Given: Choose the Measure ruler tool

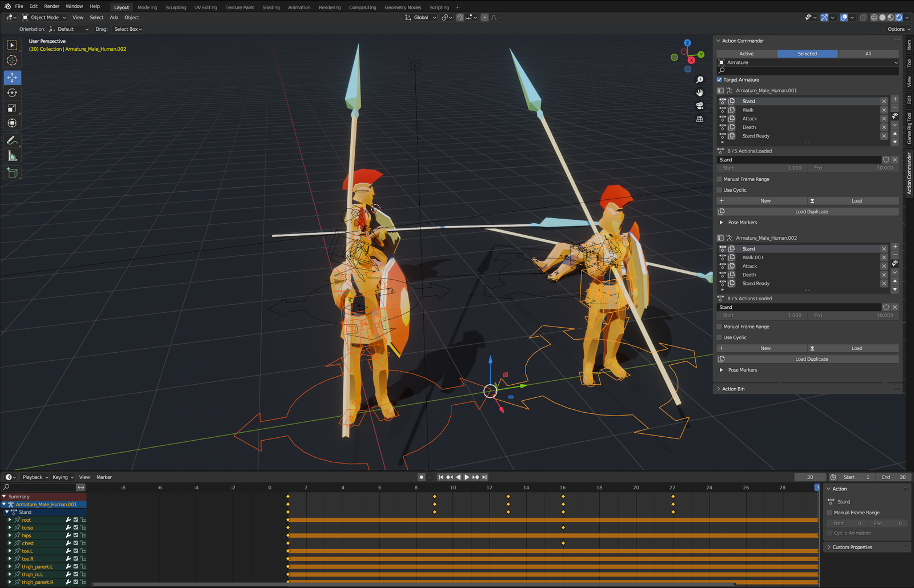Looking at the screenshot, I should [12, 156].
